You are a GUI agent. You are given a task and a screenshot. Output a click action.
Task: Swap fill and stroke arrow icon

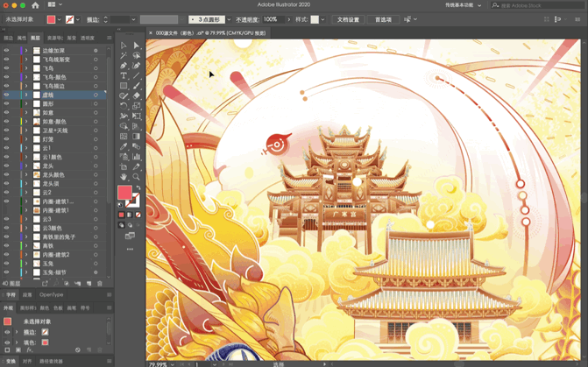138,187
